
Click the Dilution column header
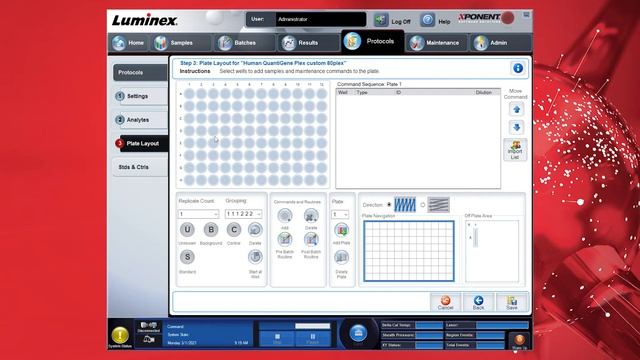(487, 93)
